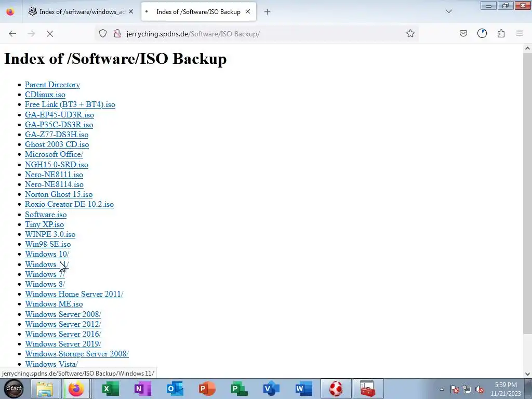532x399 pixels.
Task: Launch Word from the taskbar
Action: 303,389
